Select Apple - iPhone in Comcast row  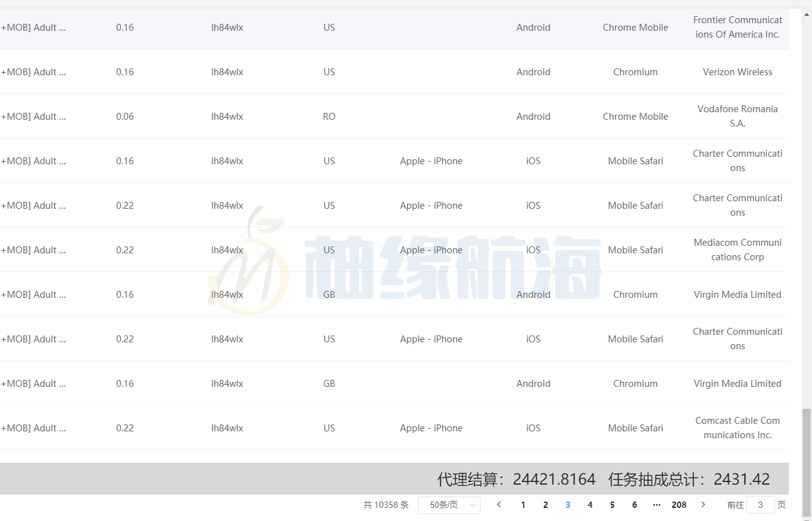pyautogui.click(x=431, y=428)
